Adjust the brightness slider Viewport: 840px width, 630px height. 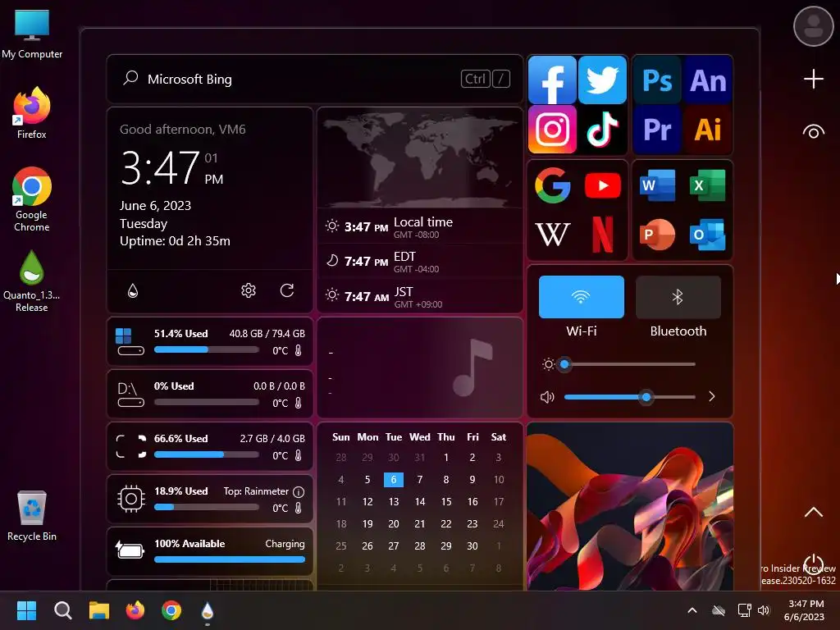(x=629, y=364)
